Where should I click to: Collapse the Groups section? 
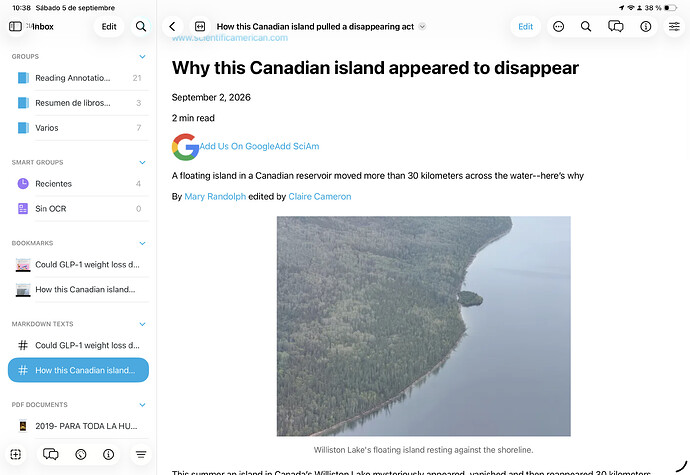point(143,56)
